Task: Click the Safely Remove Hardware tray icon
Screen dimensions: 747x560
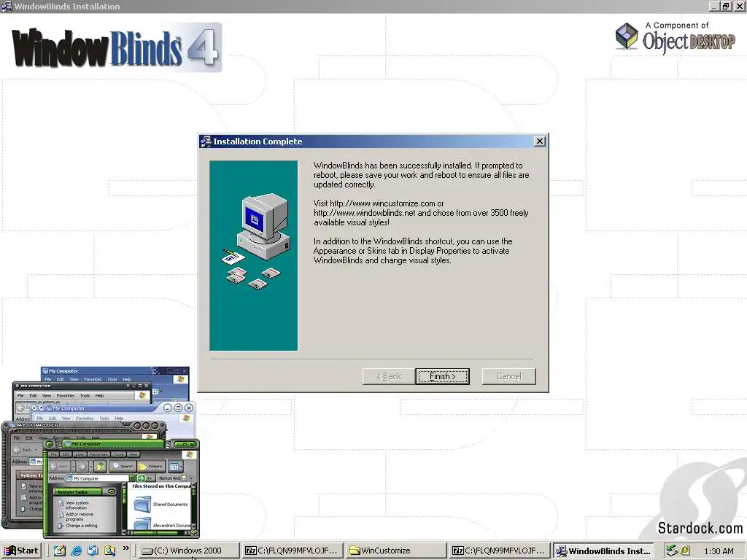Action: pos(672,551)
